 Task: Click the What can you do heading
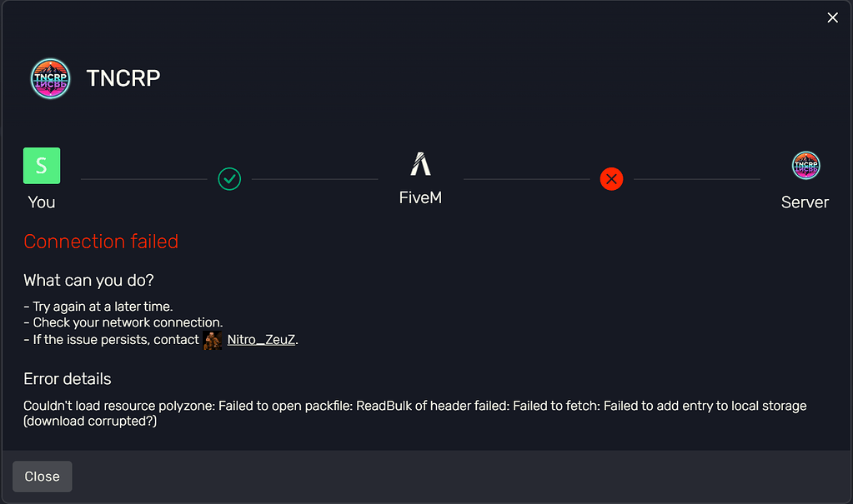tap(88, 281)
